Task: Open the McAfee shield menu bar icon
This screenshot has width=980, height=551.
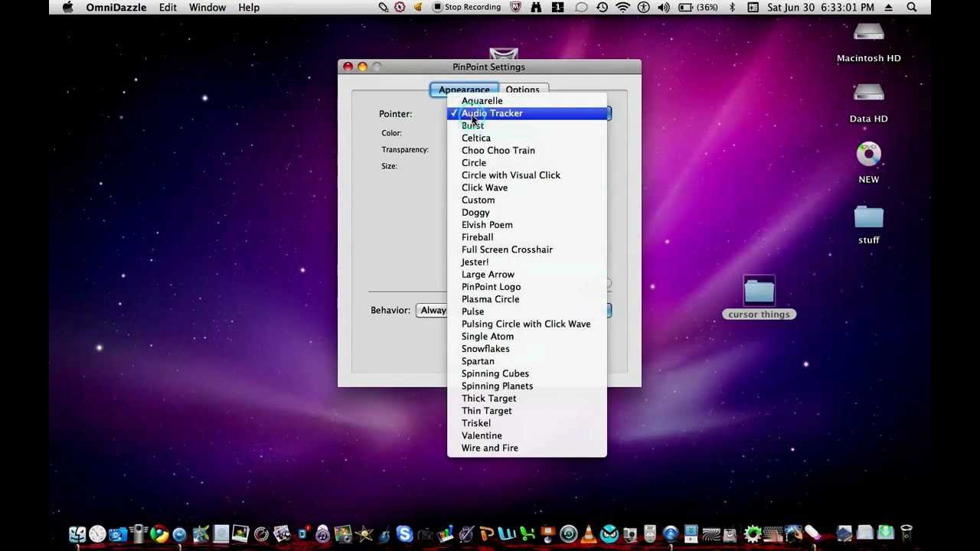Action: point(516,7)
